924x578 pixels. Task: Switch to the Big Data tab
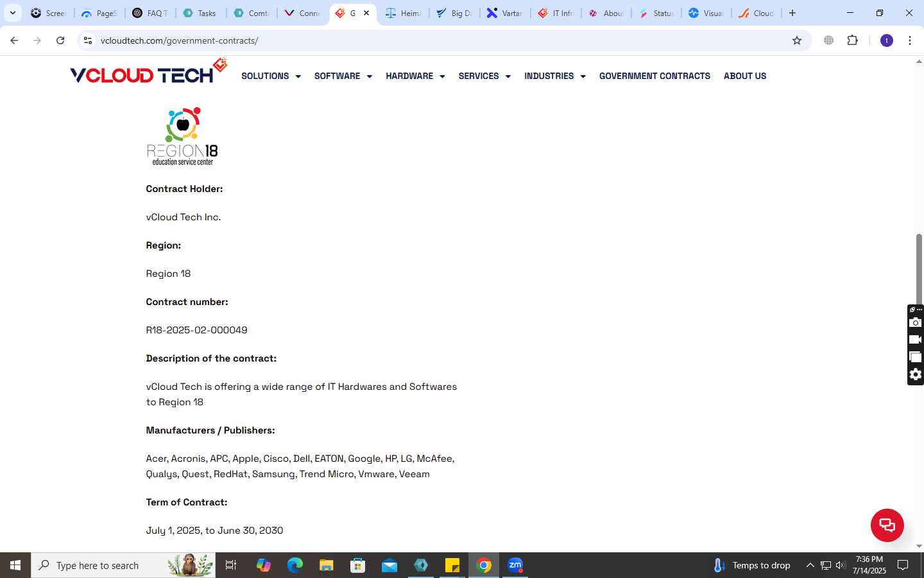tap(454, 13)
